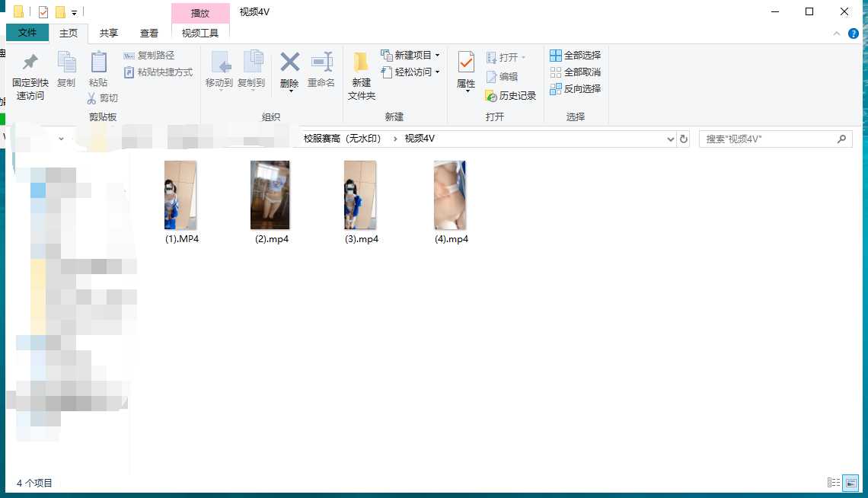Viewport: 868px width, 498px height.
Task: Expand the Properties (属性) dropdown arrow
Action: coord(468,91)
